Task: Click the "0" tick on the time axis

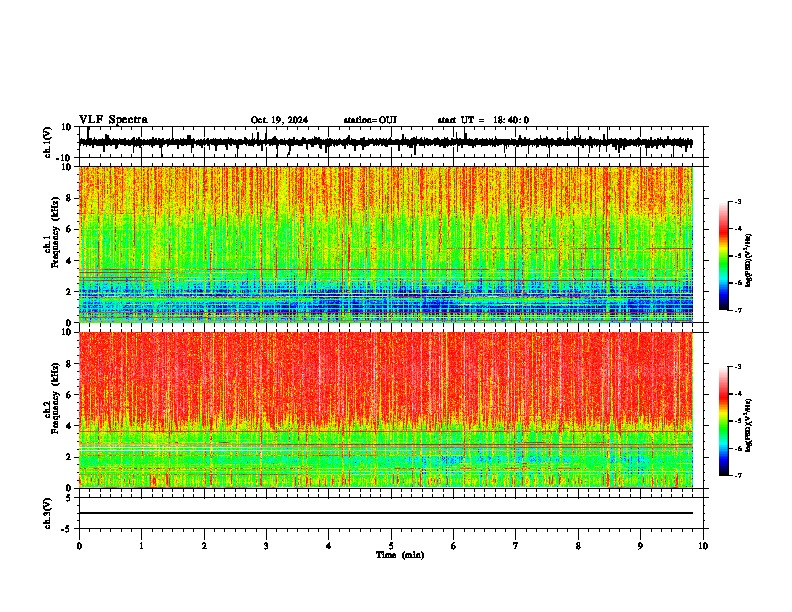Action: (x=79, y=546)
